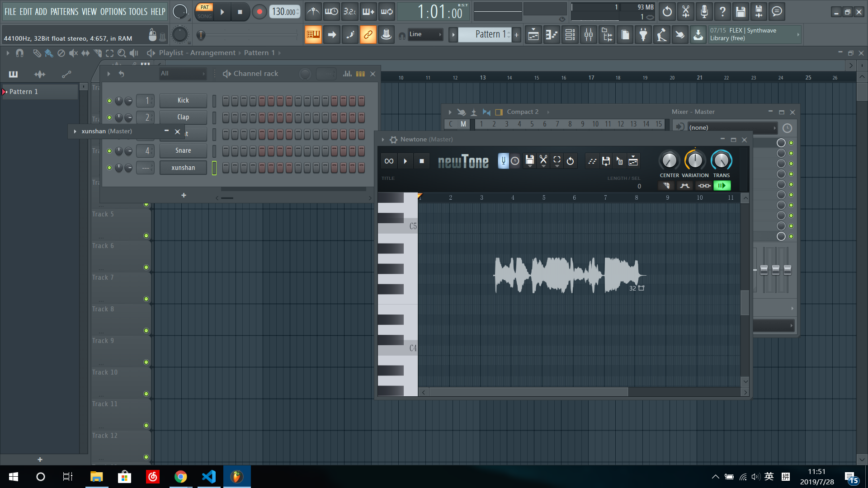Image resolution: width=868 pixels, height=488 pixels.
Task: Open the PATTERNS menu
Action: pos(64,12)
